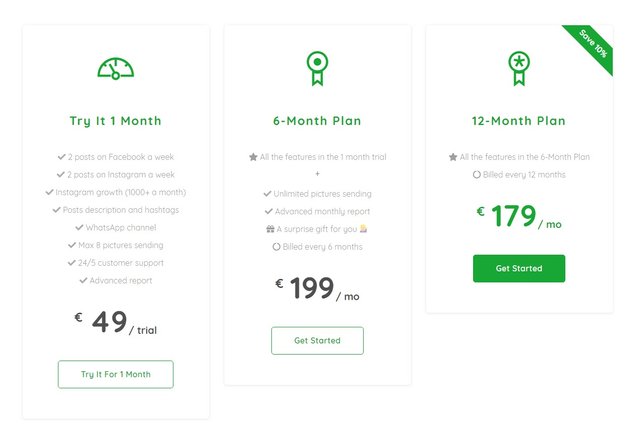
Task: Click the 179 per month price
Action: 519,216
